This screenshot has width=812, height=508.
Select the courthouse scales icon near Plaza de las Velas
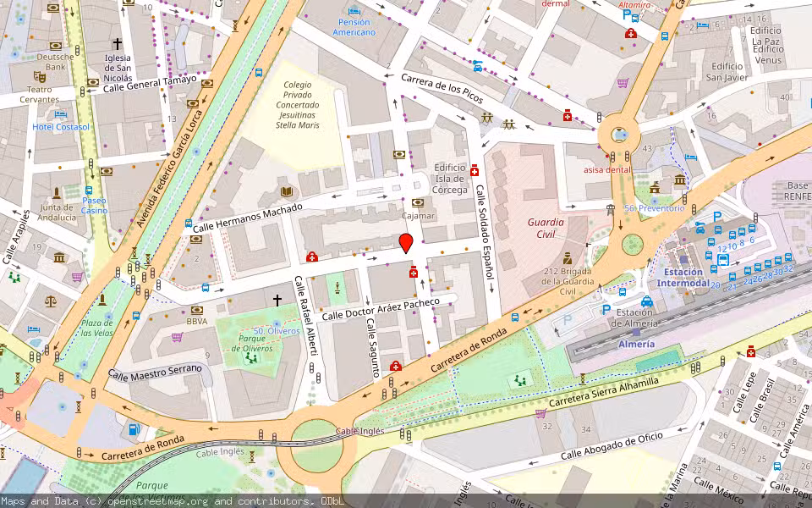point(50,301)
